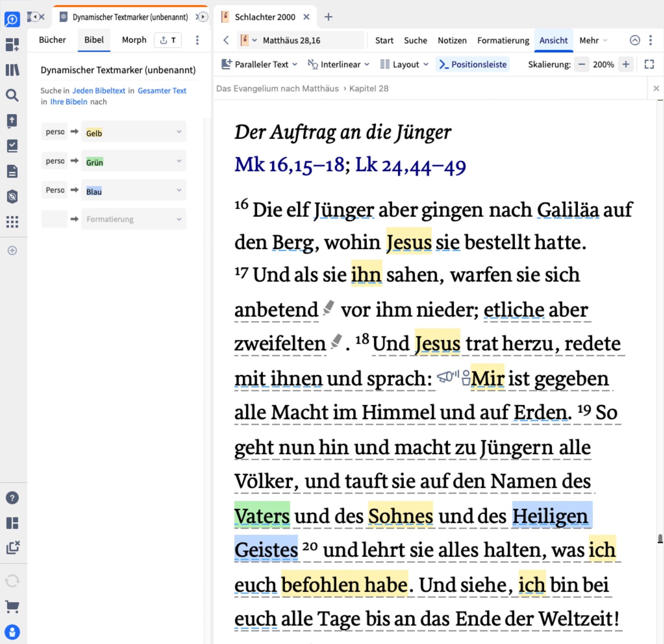664x644 pixels.
Task: Open the Start menu tab
Action: click(384, 40)
